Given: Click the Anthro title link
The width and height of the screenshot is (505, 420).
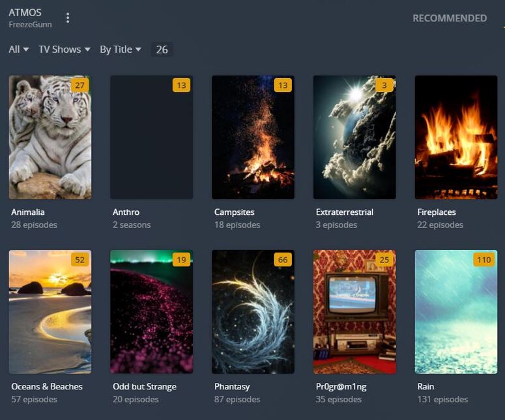Looking at the screenshot, I should (x=126, y=212).
